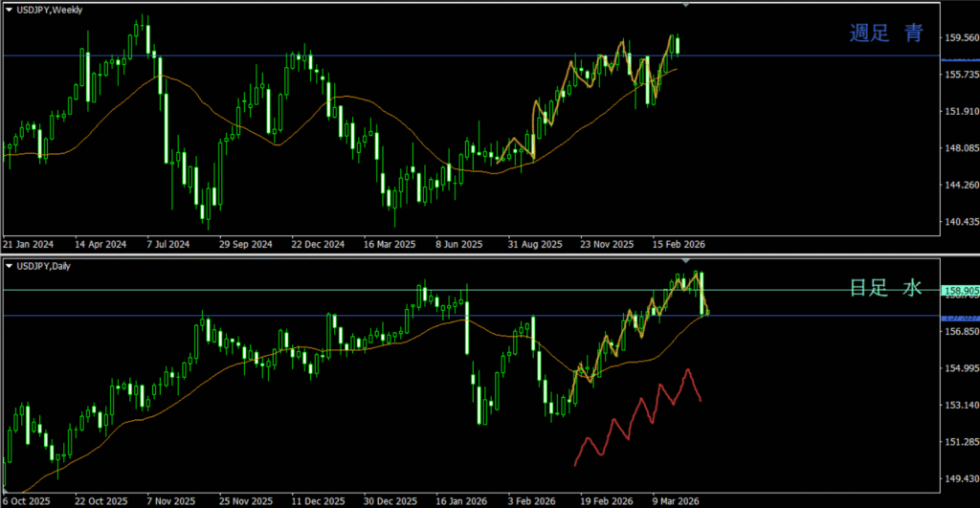The width and height of the screenshot is (980, 508).
Task: Select the blue horizontal line on weekly chart
Action: pos(383,56)
